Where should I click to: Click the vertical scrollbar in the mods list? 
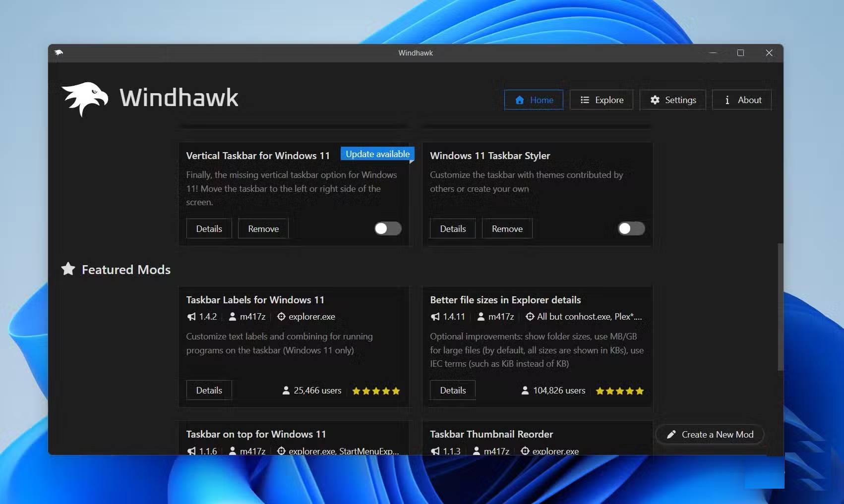[x=781, y=306]
